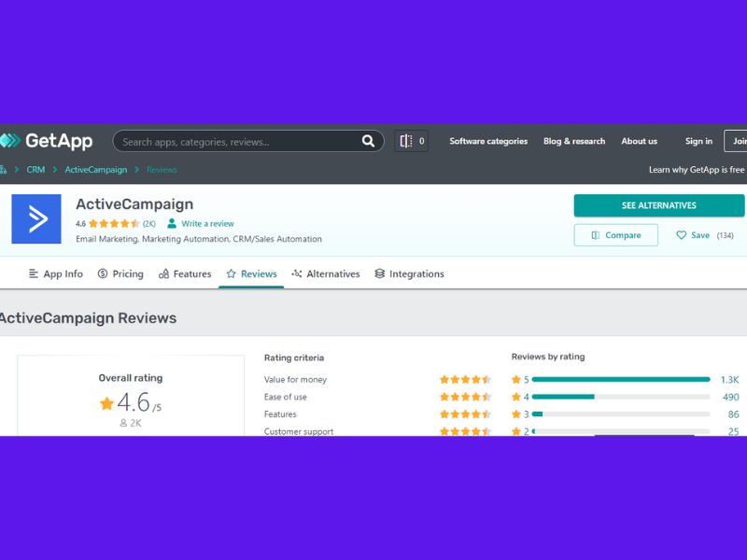Go to the CRM breadcrumb
This screenshot has width=747, height=560.
click(x=35, y=170)
